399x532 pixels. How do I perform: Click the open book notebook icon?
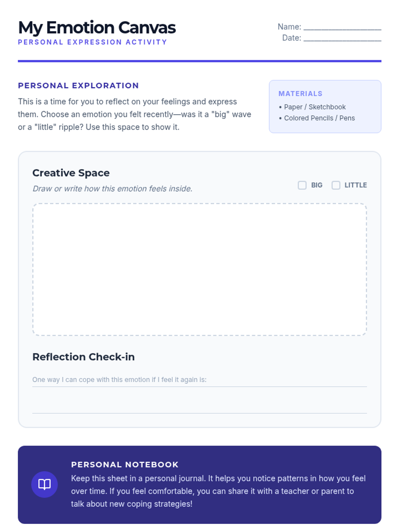44,484
